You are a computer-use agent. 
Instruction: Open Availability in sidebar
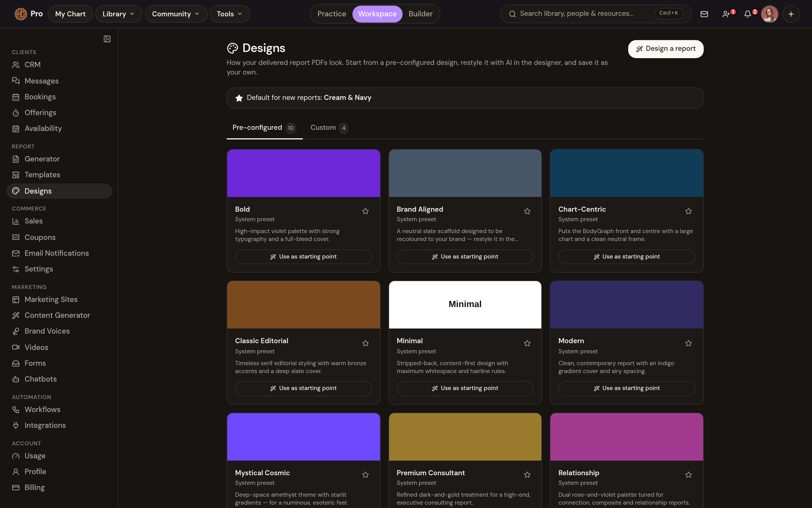click(59, 128)
